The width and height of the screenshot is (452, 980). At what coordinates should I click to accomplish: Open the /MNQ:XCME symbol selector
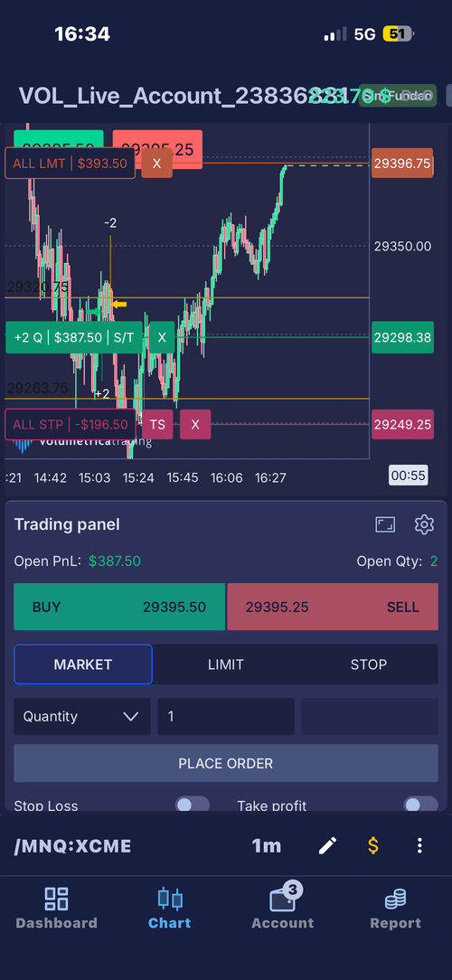[x=72, y=846]
